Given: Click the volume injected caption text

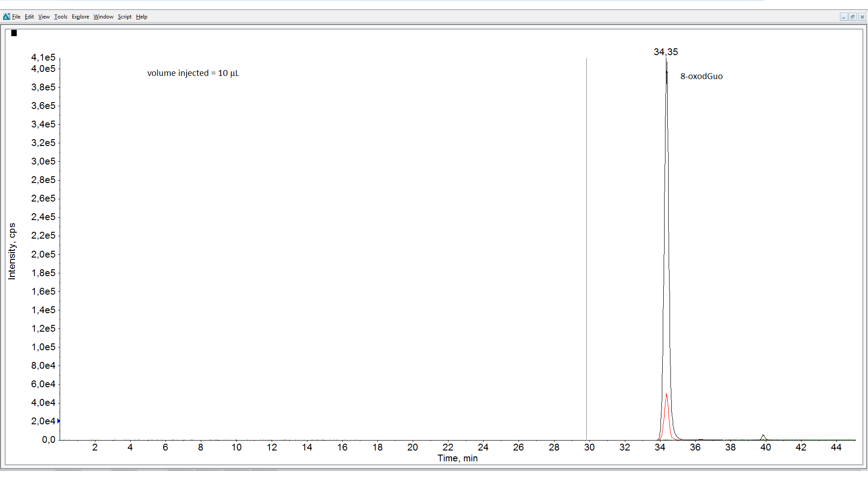Looking at the screenshot, I should point(193,73).
